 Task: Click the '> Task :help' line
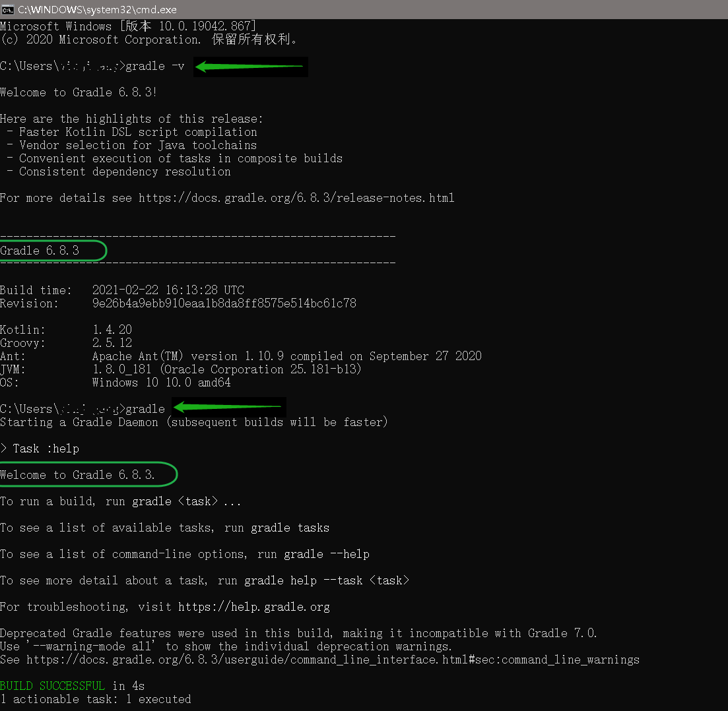pyautogui.click(x=40, y=448)
